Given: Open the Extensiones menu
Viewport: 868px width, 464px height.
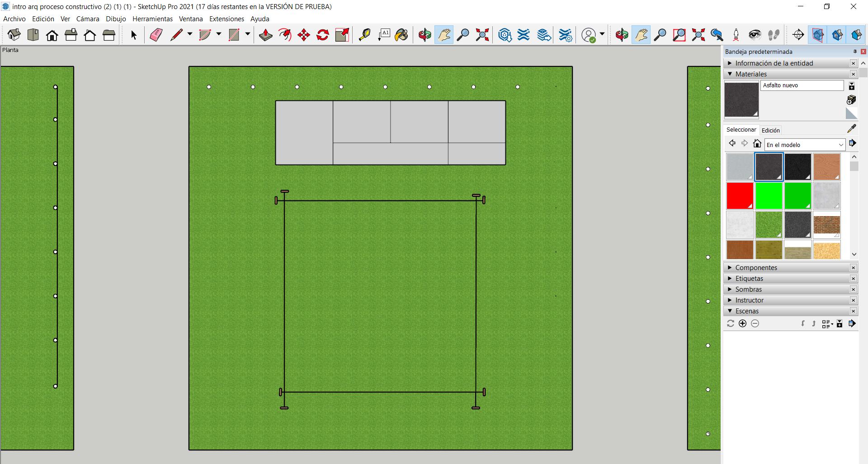Looking at the screenshot, I should tap(226, 19).
